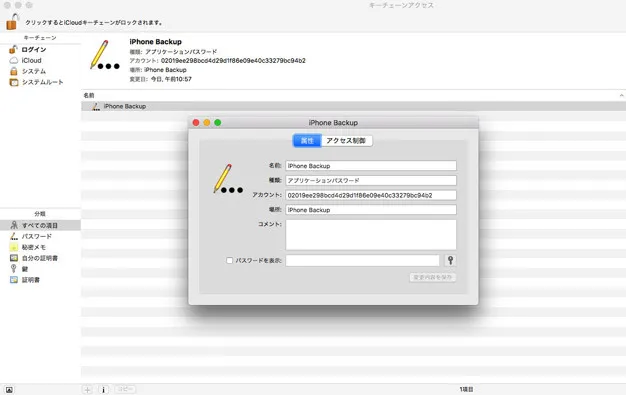Minimize the iPhone Backup dialog with the yellow button
Screen dimensions: 626x395
click(207, 123)
